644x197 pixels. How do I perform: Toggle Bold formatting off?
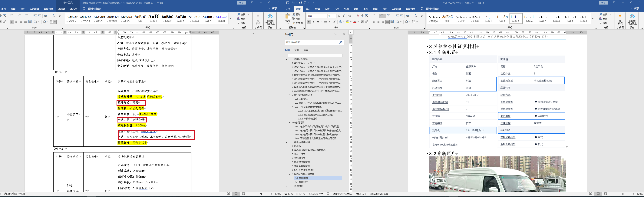(x=309, y=22)
